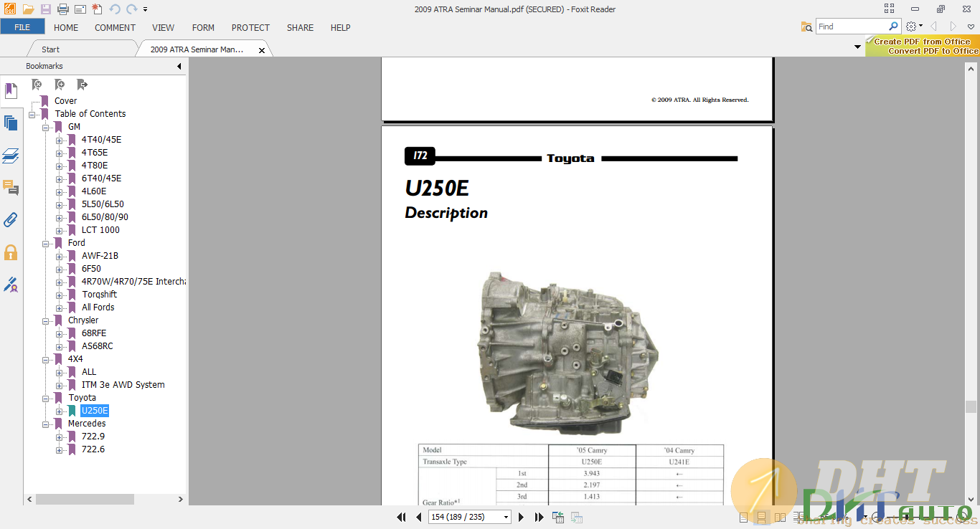Screen dimensions: 980x529
Task: Collapse the Ford bookmark branch
Action: [46, 243]
